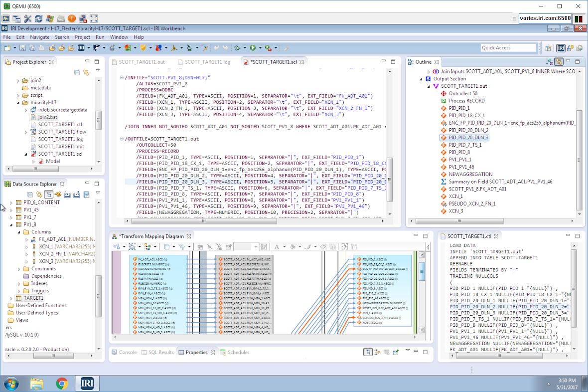
Task: Click the microscope toolbar icon
Action: point(189,48)
